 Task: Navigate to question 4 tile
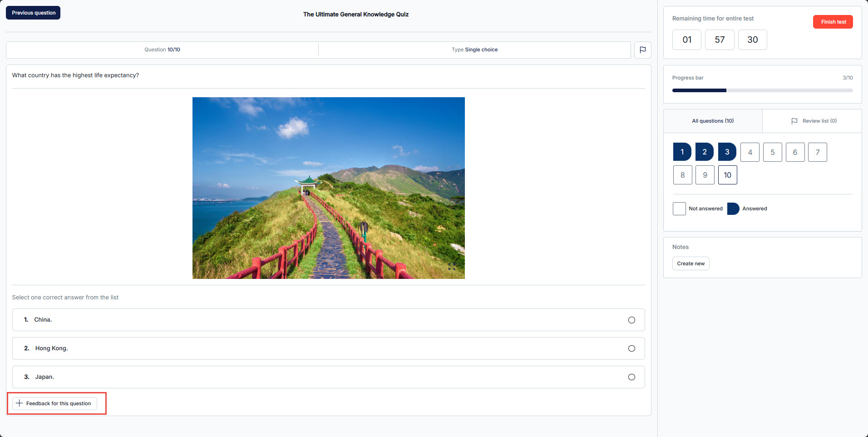click(750, 152)
